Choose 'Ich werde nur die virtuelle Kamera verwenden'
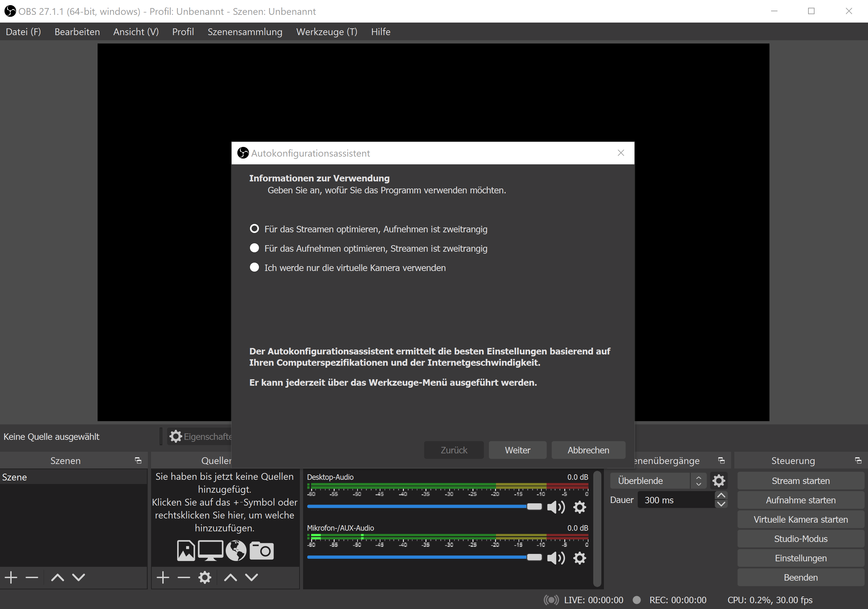The image size is (868, 609). [254, 267]
